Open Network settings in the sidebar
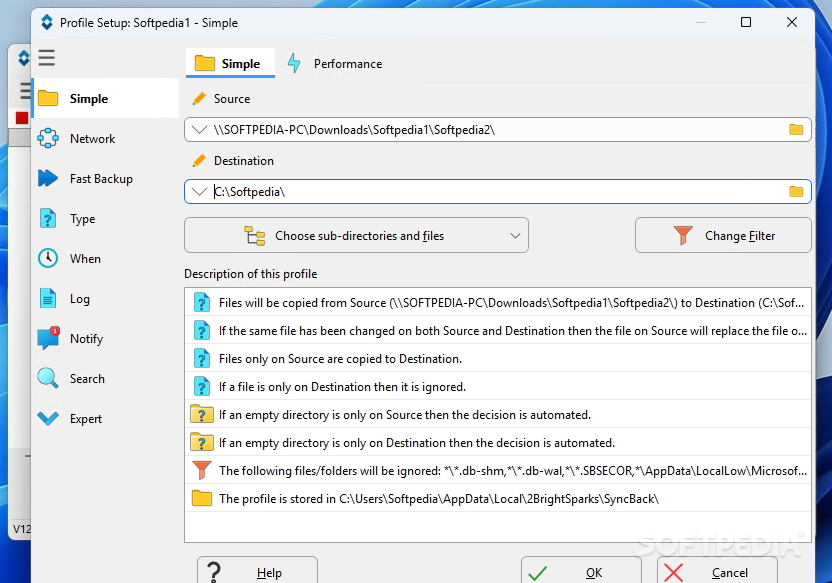The width and height of the screenshot is (832, 583). pos(106,139)
